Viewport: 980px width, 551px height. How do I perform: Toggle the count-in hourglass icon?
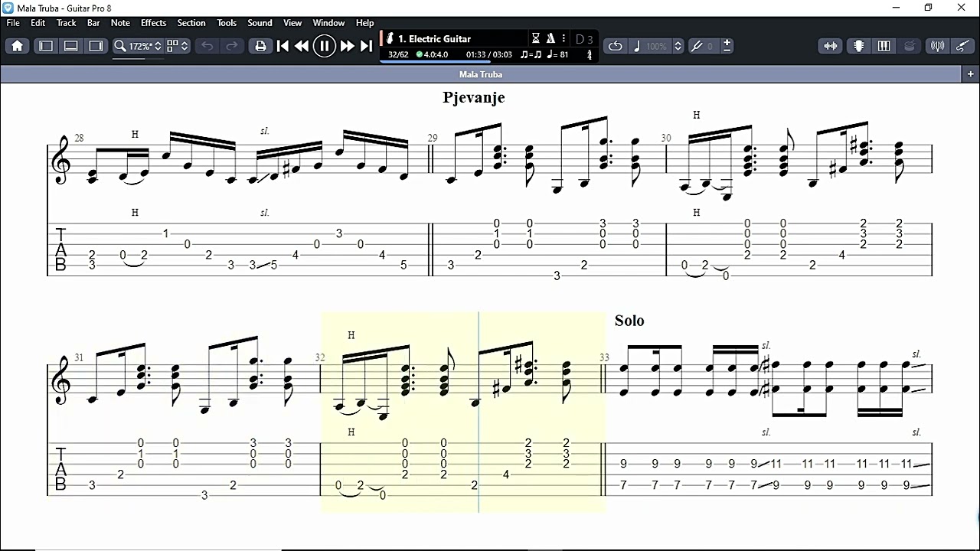(536, 38)
